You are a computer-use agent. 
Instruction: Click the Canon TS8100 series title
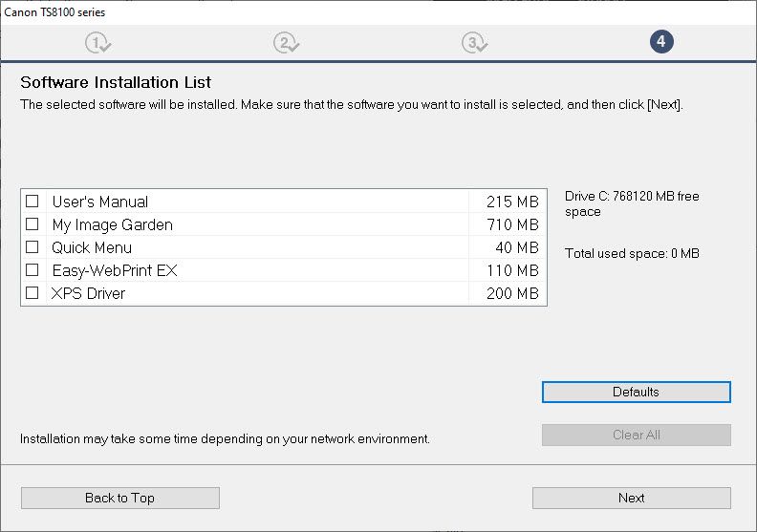click(x=54, y=12)
